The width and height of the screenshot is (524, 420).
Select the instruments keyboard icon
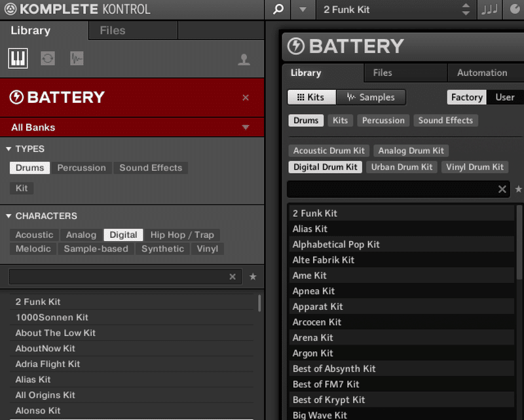[18, 58]
